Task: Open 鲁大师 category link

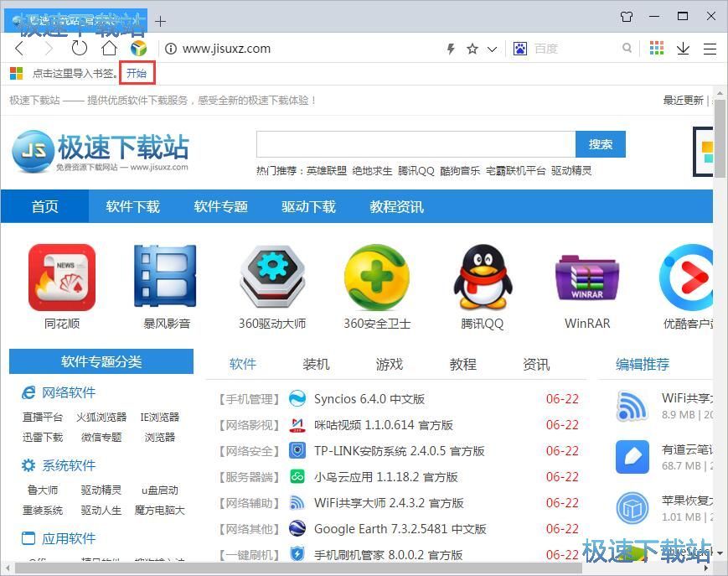Action: (x=43, y=490)
